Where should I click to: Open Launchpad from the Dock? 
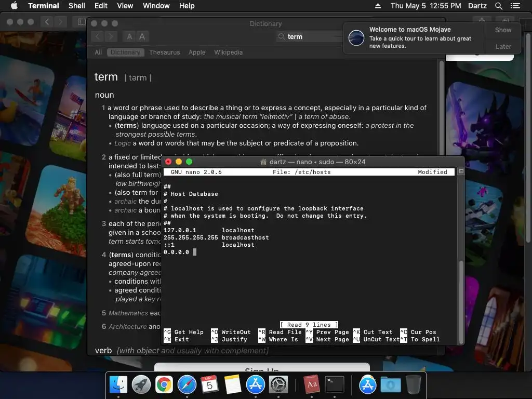141,385
